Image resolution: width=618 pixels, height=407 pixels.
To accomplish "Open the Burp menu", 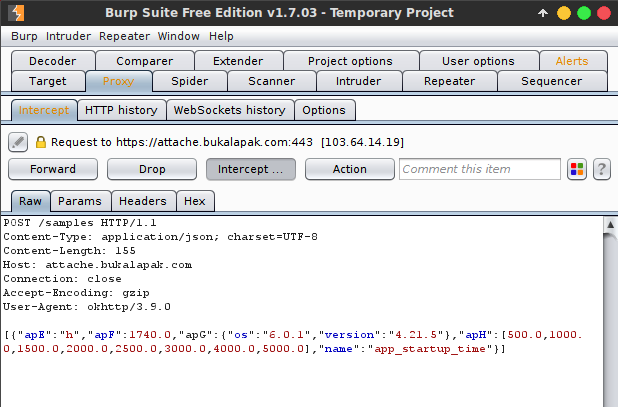I will coord(24,36).
